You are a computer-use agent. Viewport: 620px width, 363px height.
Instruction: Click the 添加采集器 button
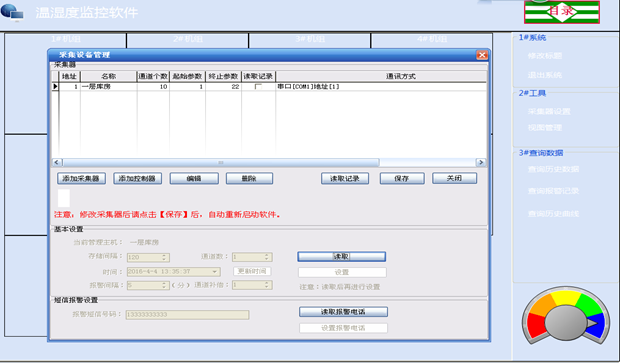coord(81,179)
